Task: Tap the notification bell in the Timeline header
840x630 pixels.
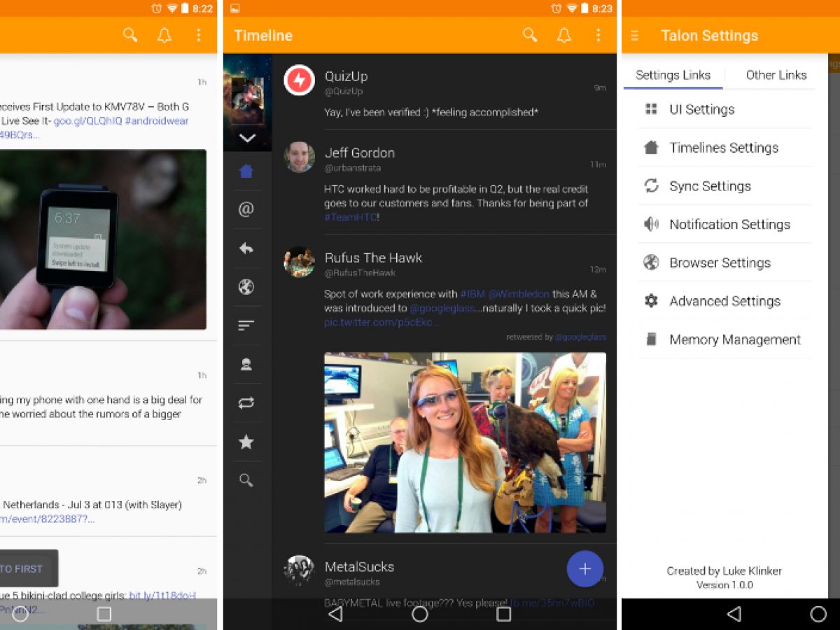Action: (563, 36)
